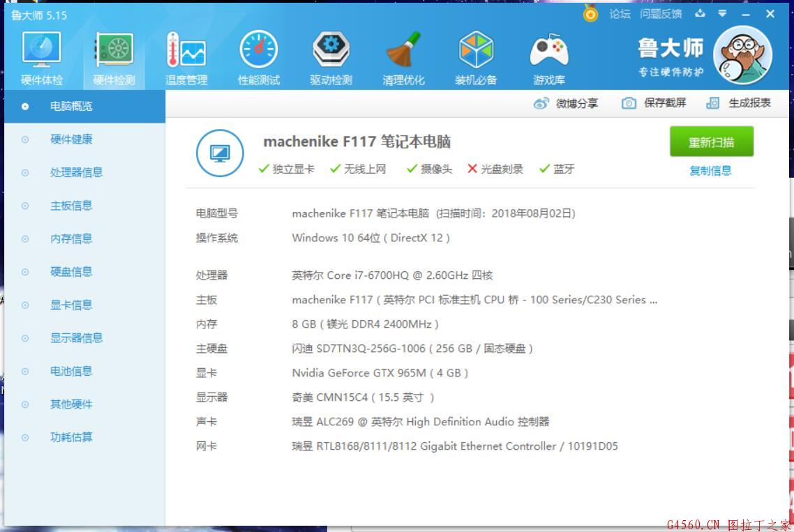Click the 微博分享 Weibo share icon
The width and height of the screenshot is (794, 532).
[x=541, y=103]
